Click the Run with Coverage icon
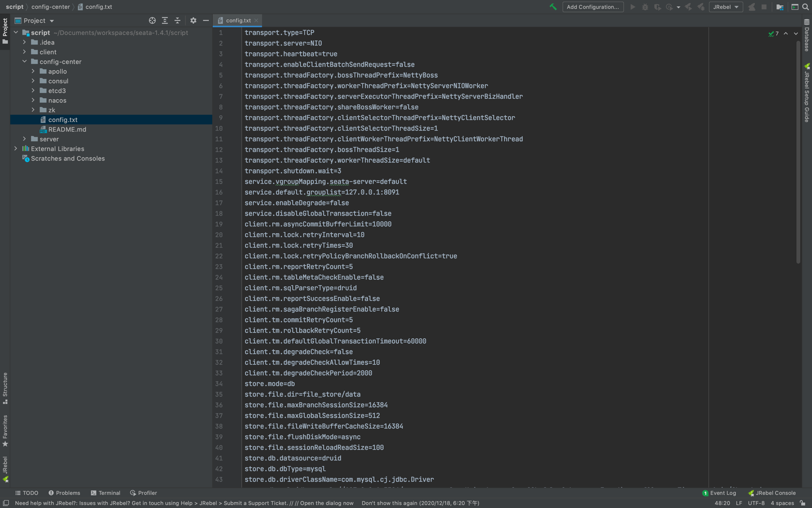Screen dimensions: 812x508 [x=657, y=7]
